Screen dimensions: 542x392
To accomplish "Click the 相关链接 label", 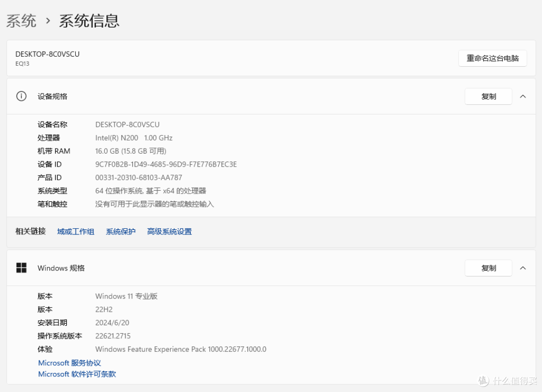I will click(31, 231).
